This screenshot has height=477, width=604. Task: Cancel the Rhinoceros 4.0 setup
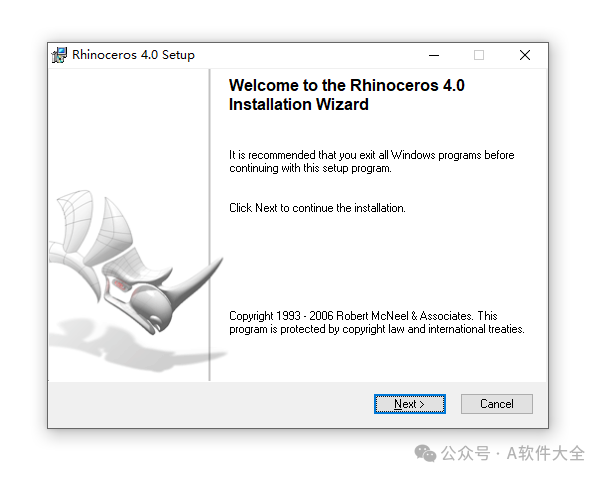coord(497,404)
